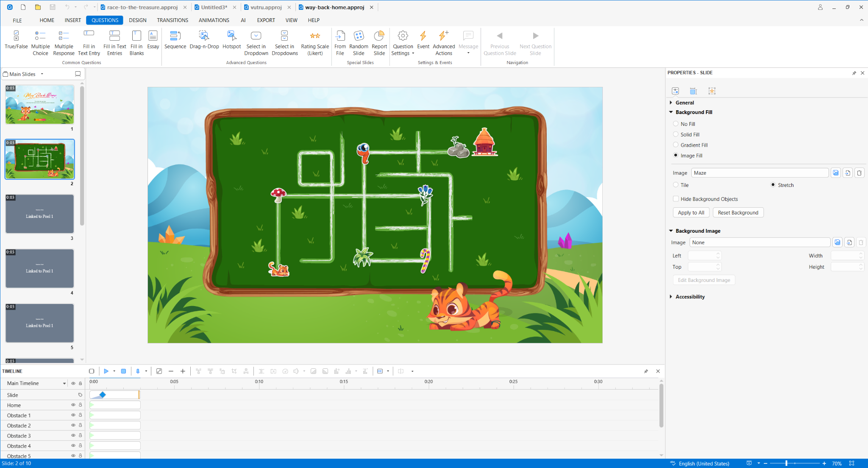
Task: Play the timeline preview
Action: (106, 371)
